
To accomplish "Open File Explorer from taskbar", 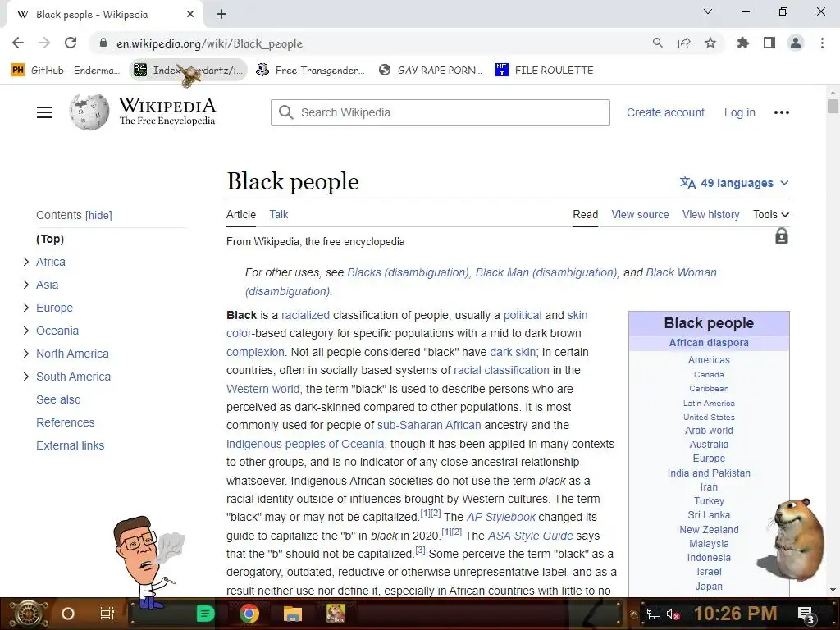I will [x=293, y=614].
